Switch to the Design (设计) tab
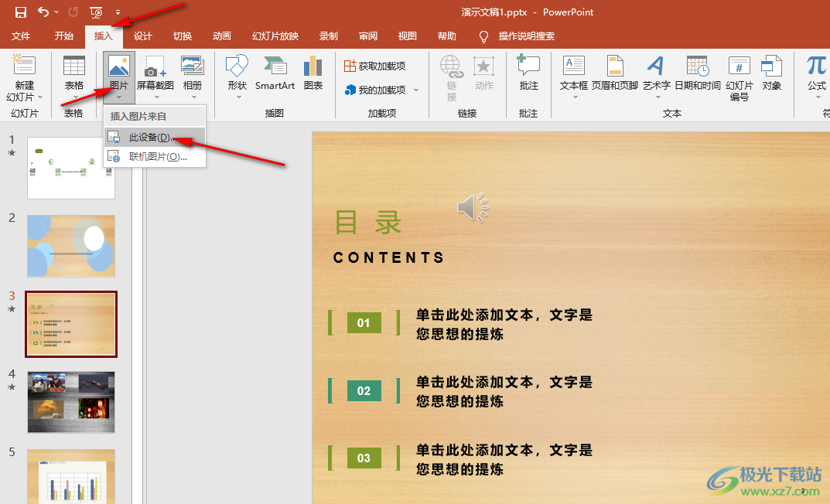830x504 pixels. tap(143, 36)
